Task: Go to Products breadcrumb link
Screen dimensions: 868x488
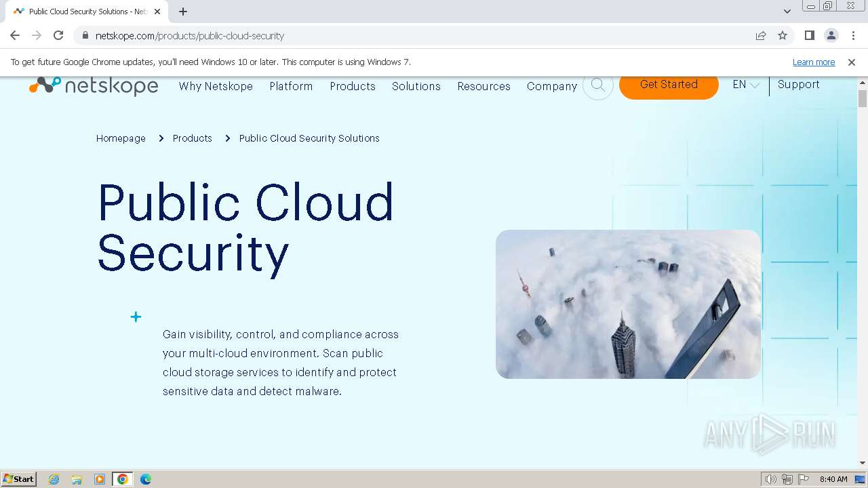Action: click(x=193, y=138)
